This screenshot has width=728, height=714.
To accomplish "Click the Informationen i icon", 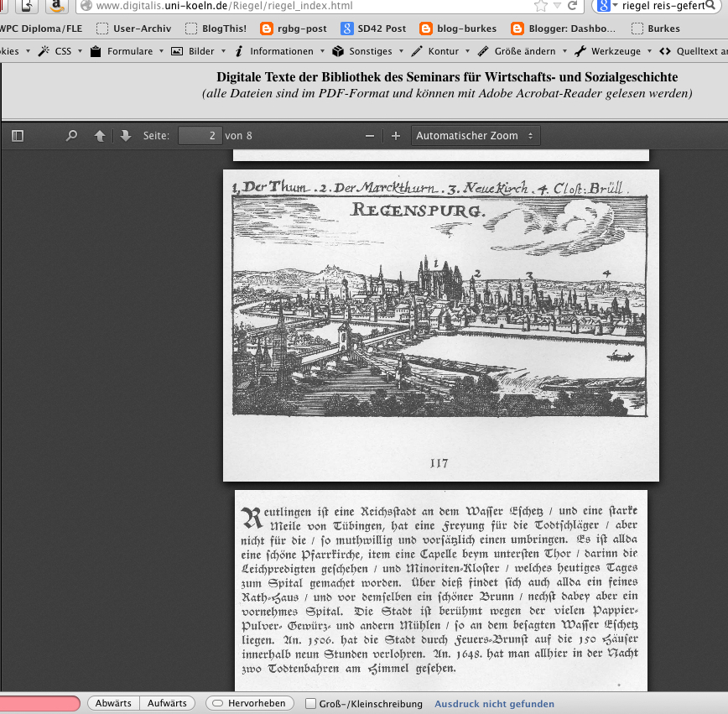I will (239, 51).
